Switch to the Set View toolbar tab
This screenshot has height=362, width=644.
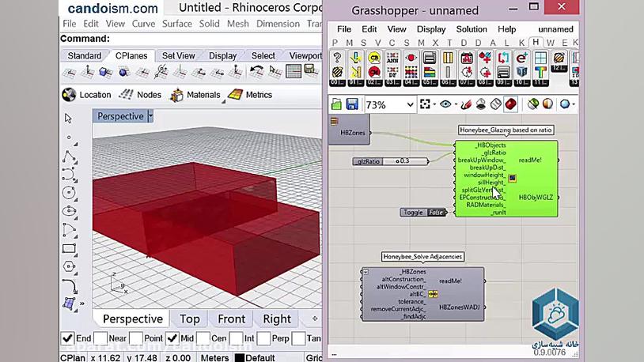coord(178,56)
